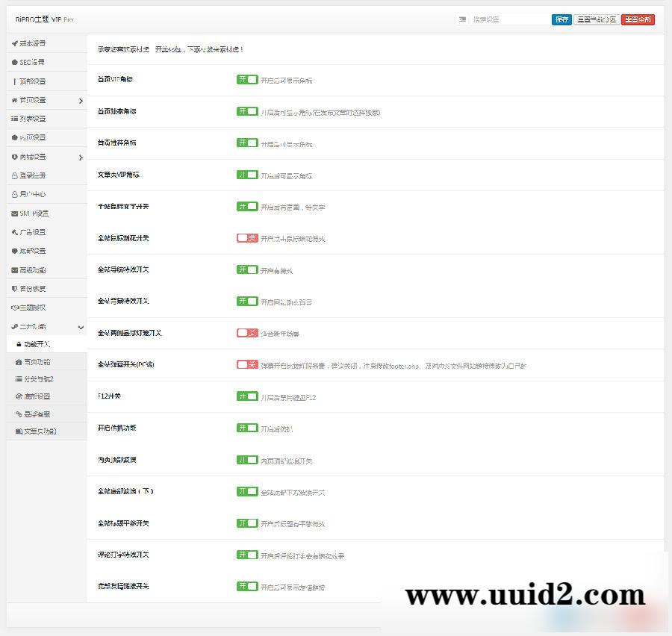Image resolution: width=672 pixels, height=636 pixels.
Task: Turn off the 首页VIP角标 switch
Action: click(x=247, y=79)
